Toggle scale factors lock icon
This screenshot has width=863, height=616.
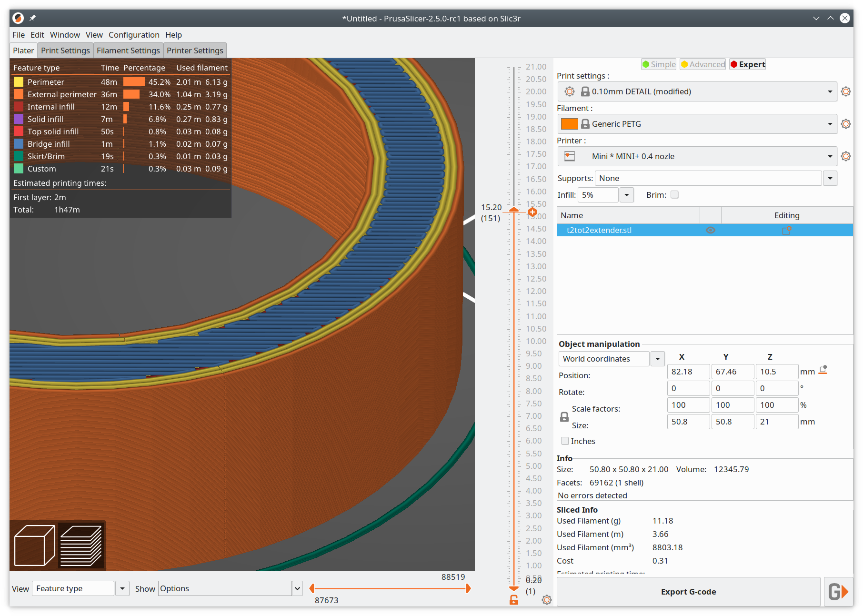[564, 417]
